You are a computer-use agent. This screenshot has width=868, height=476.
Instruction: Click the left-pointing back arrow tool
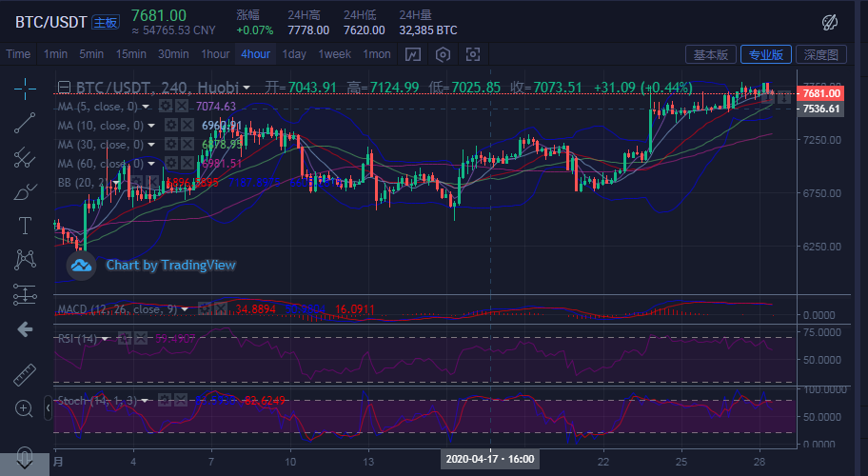25,330
